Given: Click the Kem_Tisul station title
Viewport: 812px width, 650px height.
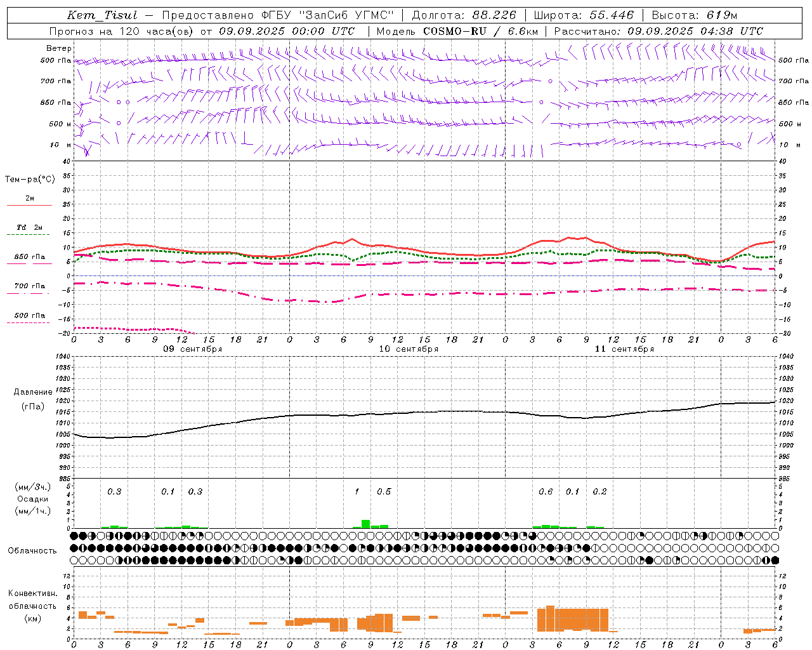Looking at the screenshot, I should (x=102, y=15).
